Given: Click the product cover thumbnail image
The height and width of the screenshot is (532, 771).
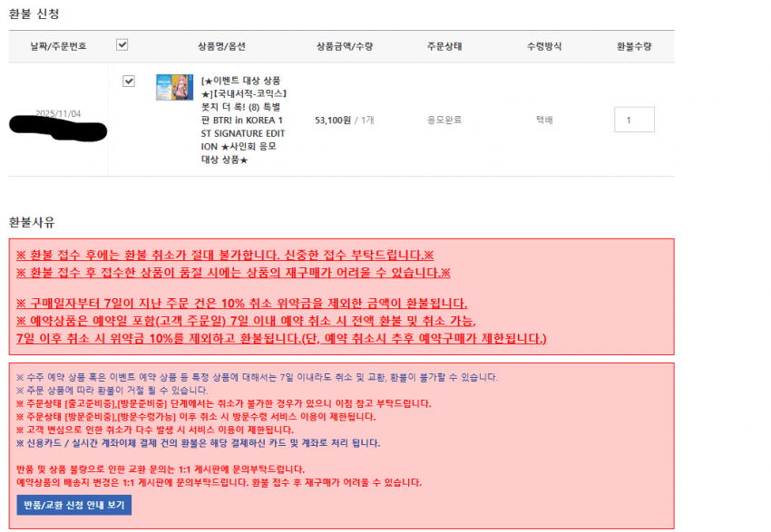Looking at the screenshot, I should (x=174, y=88).
